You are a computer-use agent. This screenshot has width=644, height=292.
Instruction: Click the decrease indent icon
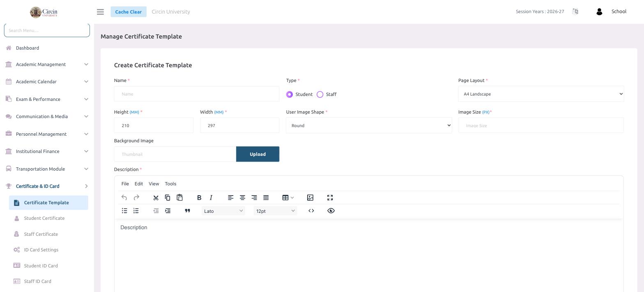(156, 211)
